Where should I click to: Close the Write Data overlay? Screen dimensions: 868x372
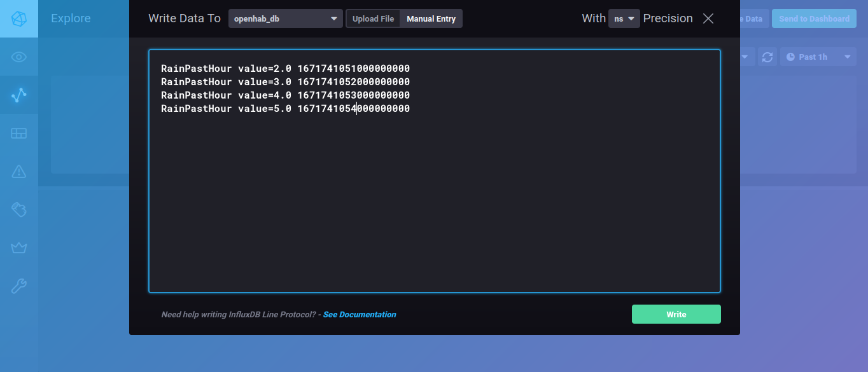[x=708, y=19]
